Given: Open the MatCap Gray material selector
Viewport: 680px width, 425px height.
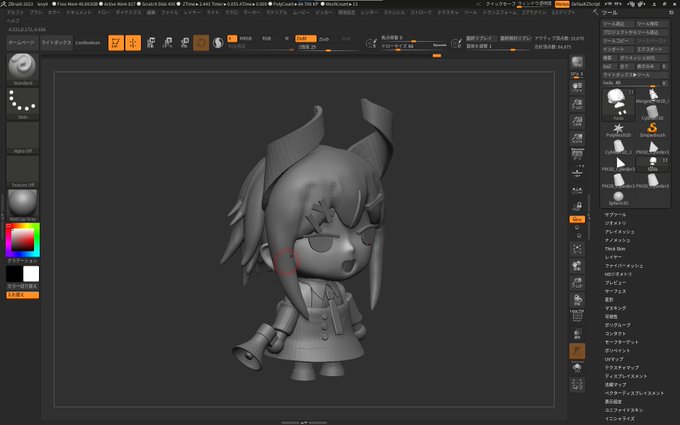Looking at the screenshot, I should [x=23, y=205].
